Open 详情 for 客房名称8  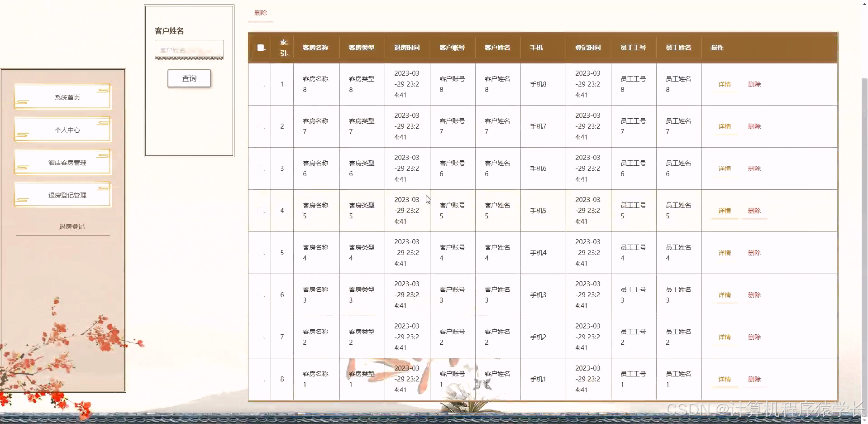point(724,84)
